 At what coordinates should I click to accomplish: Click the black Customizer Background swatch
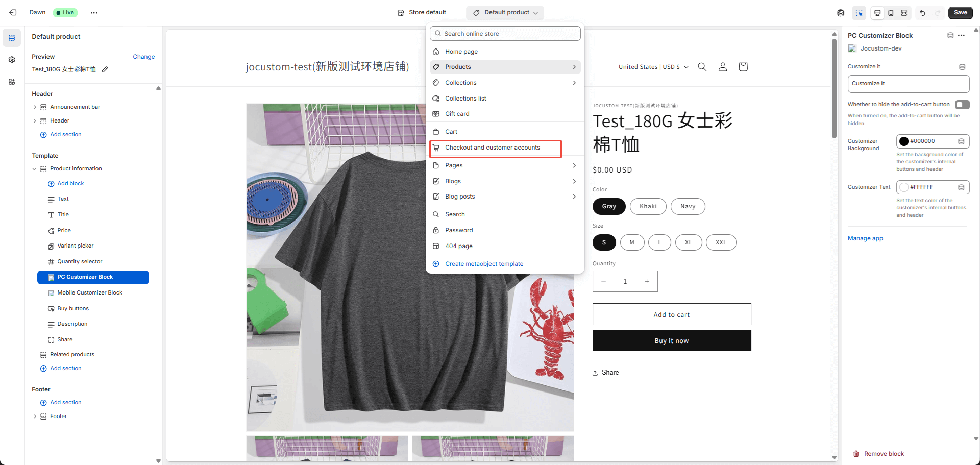(x=904, y=141)
